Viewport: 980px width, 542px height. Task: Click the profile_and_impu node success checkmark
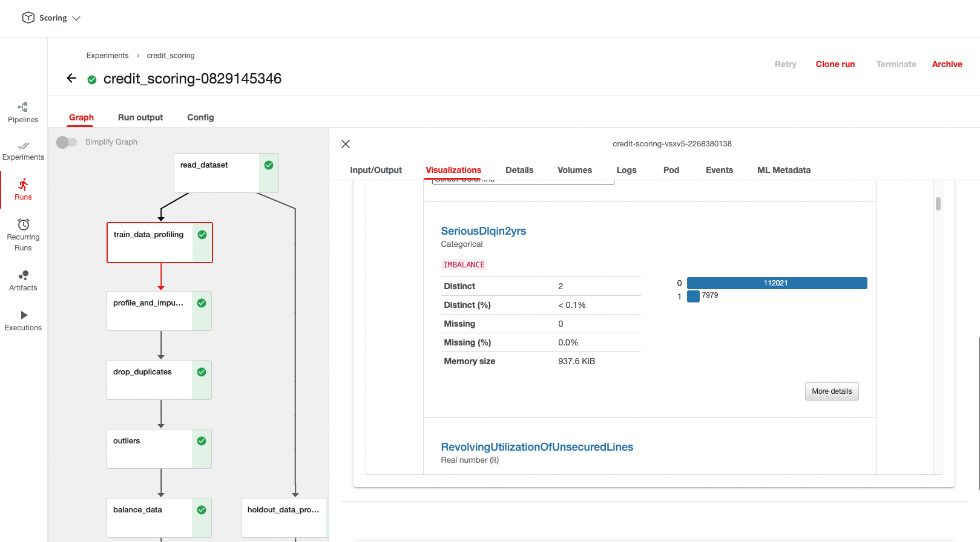tap(202, 303)
